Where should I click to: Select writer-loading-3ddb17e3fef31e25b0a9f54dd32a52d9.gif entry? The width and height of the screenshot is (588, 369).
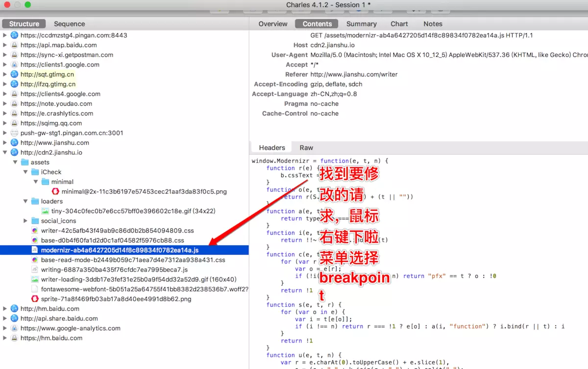coord(139,279)
